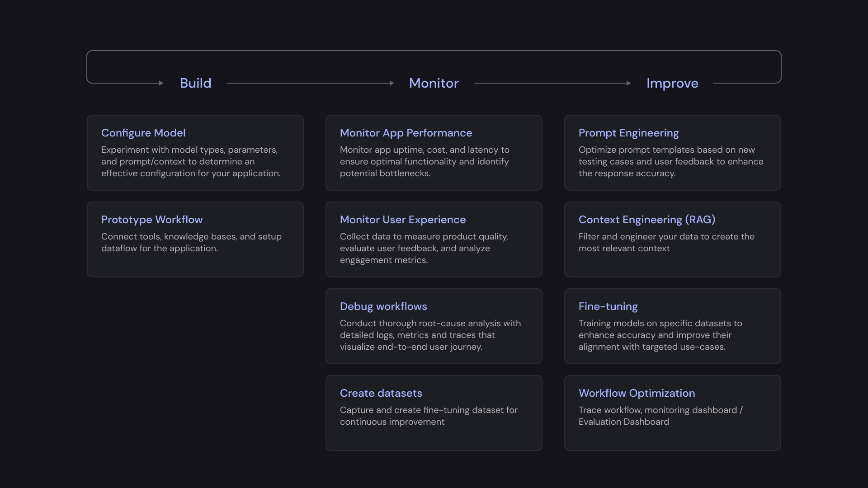Viewport: 868px width, 488px height.
Task: Click the arrow leading into Build
Action: (127, 83)
